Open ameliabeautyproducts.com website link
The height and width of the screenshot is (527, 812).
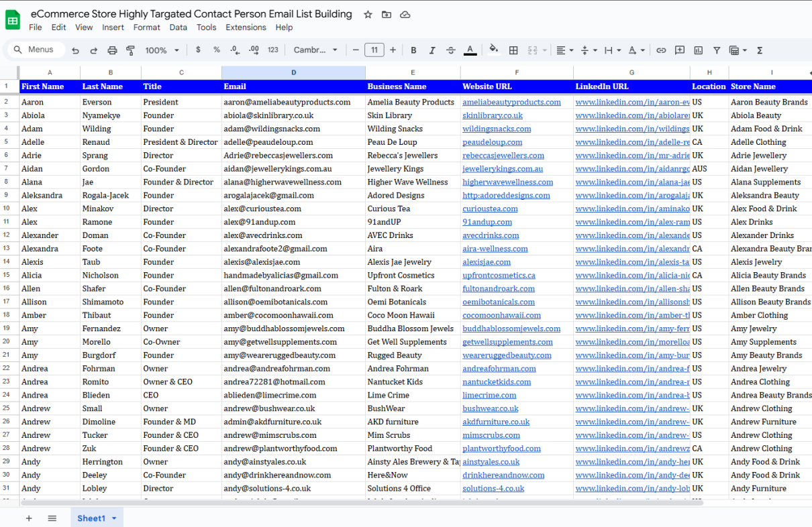pyautogui.click(x=511, y=102)
